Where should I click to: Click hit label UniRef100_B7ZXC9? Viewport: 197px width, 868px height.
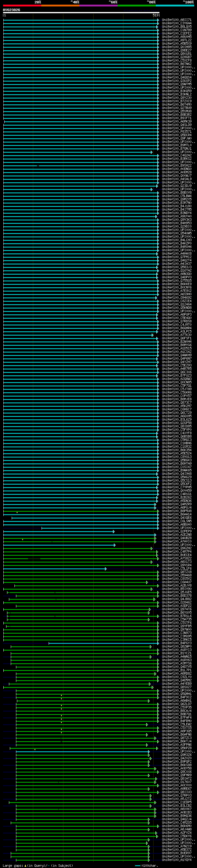[177, 101]
